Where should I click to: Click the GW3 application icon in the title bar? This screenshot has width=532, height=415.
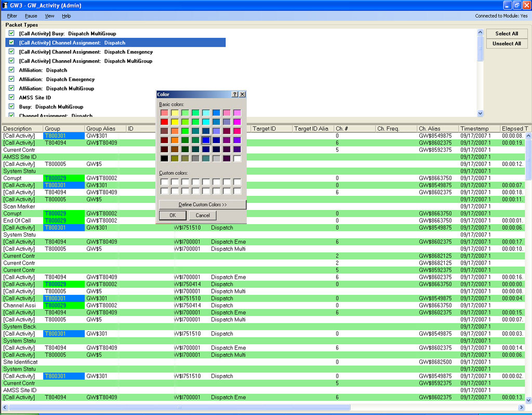point(5,5)
